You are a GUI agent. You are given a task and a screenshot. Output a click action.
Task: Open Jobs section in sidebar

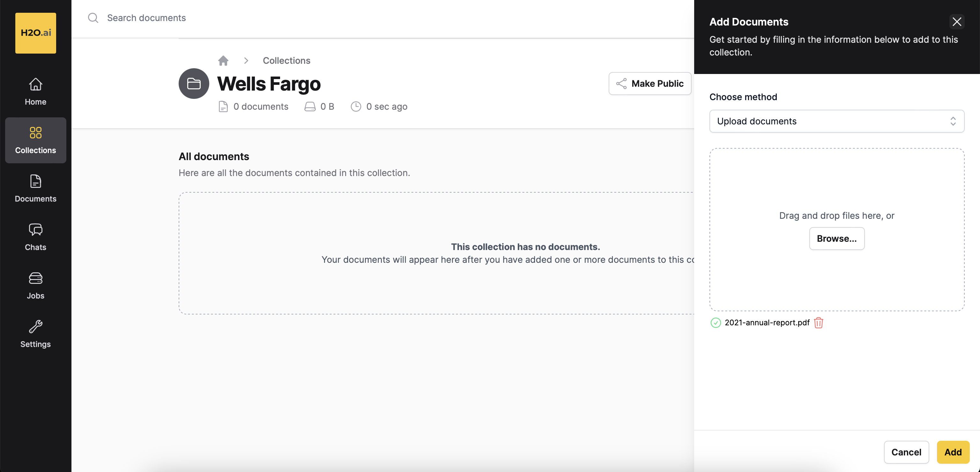(35, 286)
